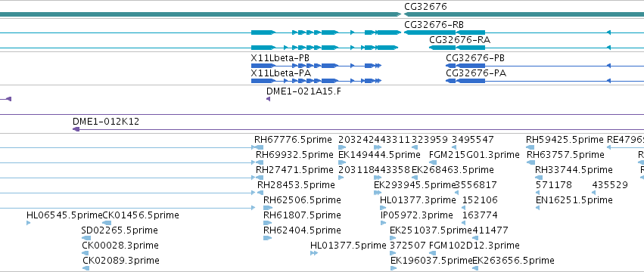The height and width of the screenshot is (272, 644).
Task: Select the RH62506.5prime label
Action: (302, 200)
